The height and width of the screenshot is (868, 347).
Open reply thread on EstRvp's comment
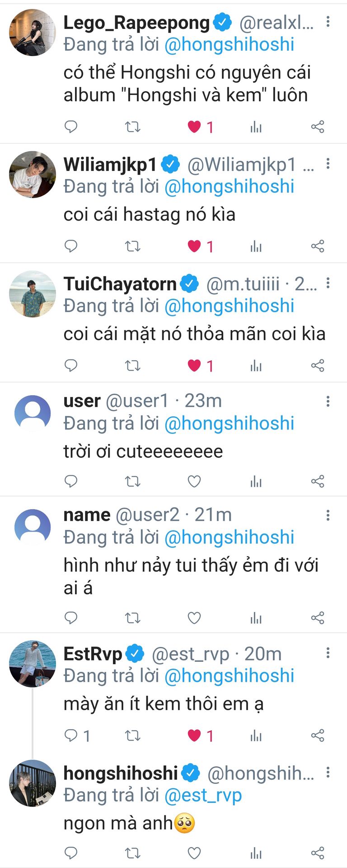(71, 736)
